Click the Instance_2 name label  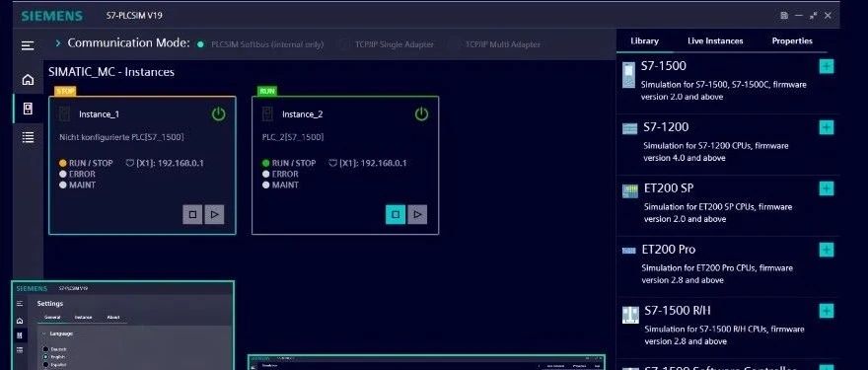(302, 114)
